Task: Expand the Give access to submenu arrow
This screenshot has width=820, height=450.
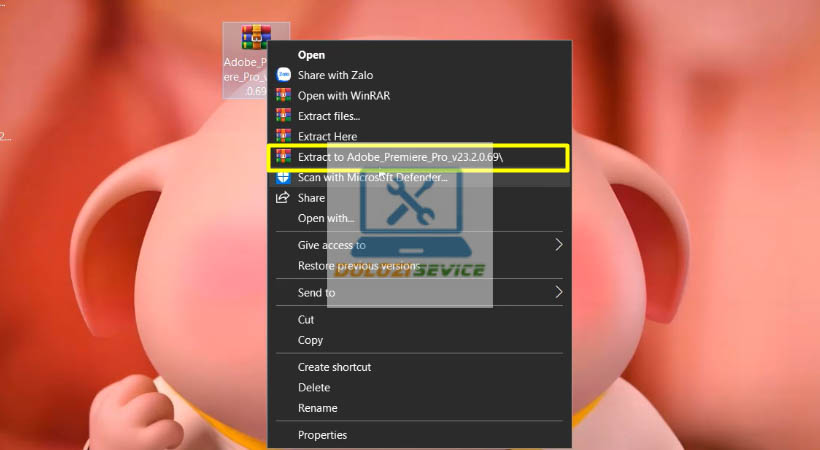Action: tap(559, 245)
